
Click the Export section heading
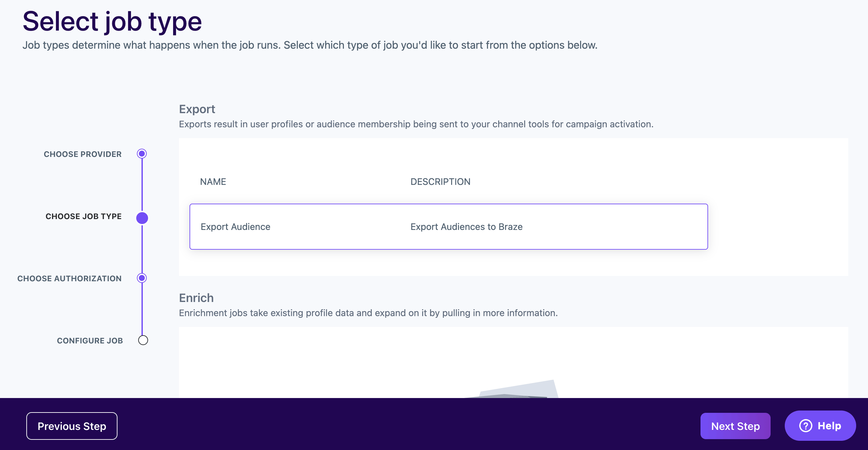click(x=197, y=109)
